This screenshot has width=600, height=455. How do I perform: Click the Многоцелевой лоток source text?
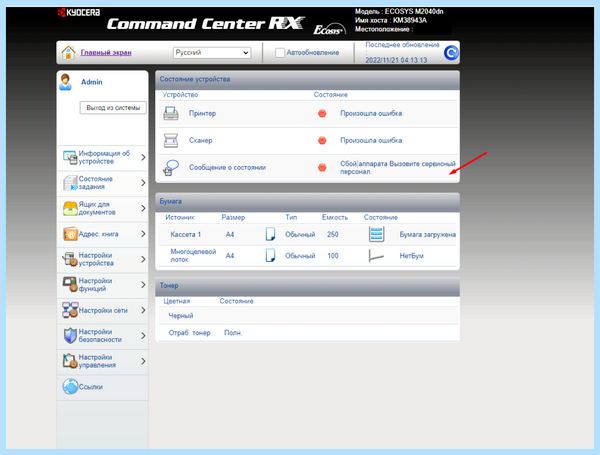click(x=193, y=255)
